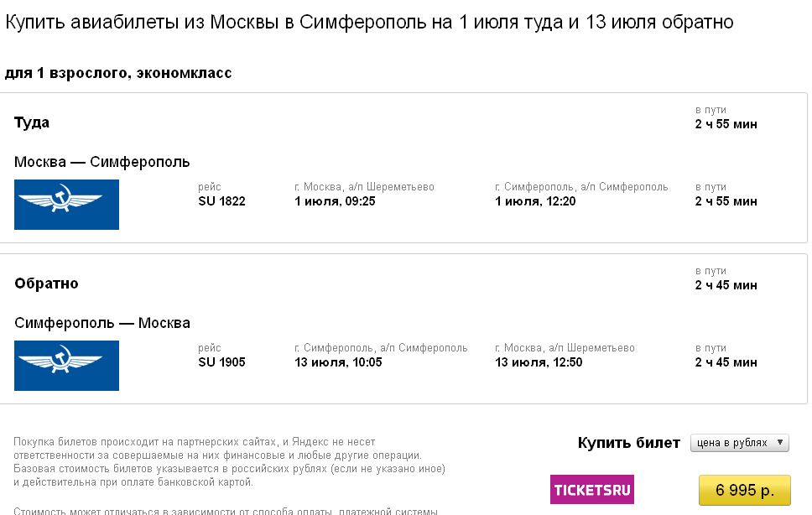
Task: Click the Aeroflot logo for flight SU 1905
Action: click(66, 365)
